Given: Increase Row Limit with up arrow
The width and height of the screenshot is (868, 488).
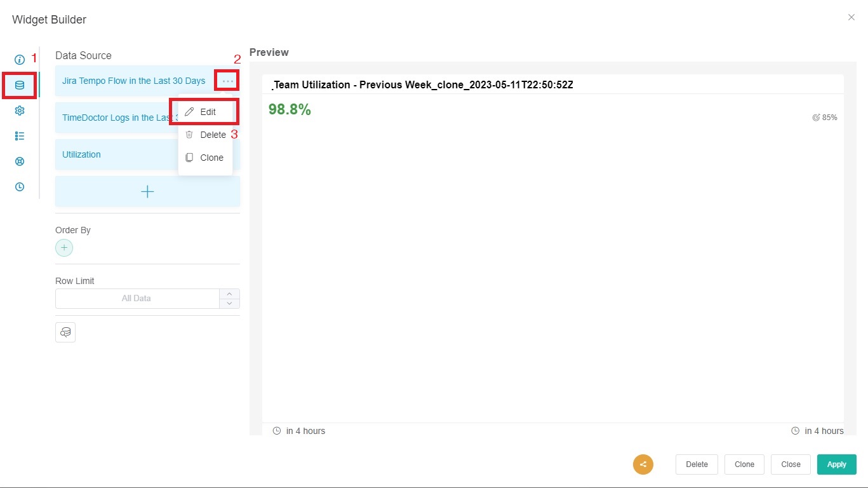Looking at the screenshot, I should [229, 294].
